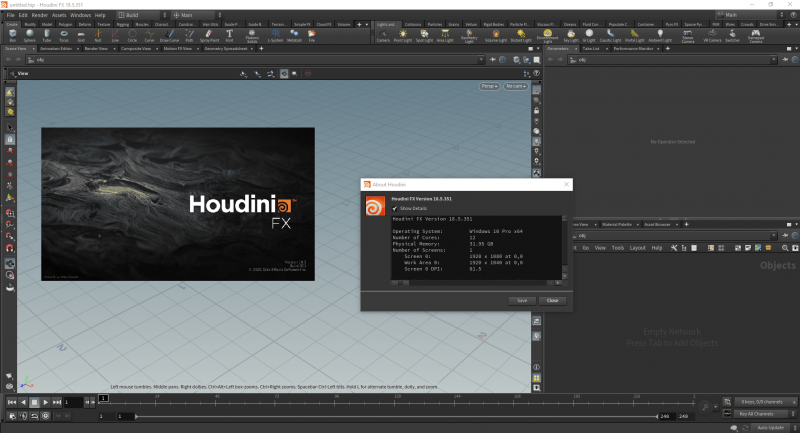Switch to the Geometry Spreadsheet tab
Image resolution: width=800 pixels, height=433 pixels.
tap(226, 48)
